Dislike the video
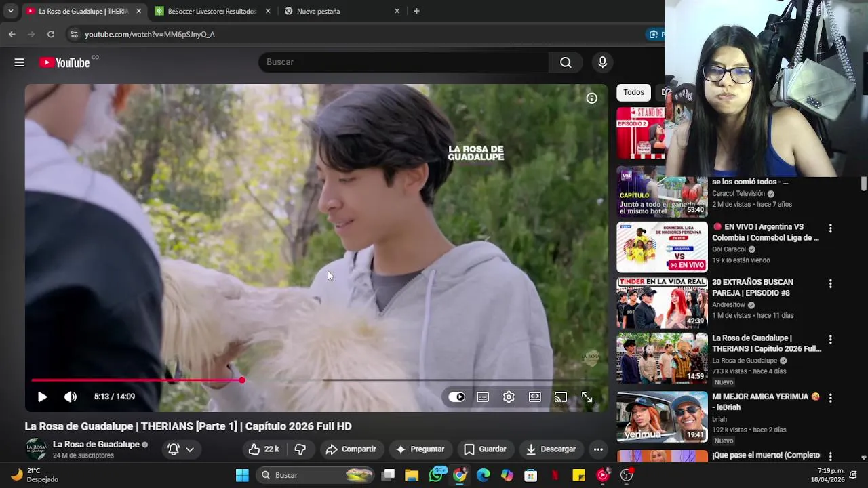 pos(300,449)
